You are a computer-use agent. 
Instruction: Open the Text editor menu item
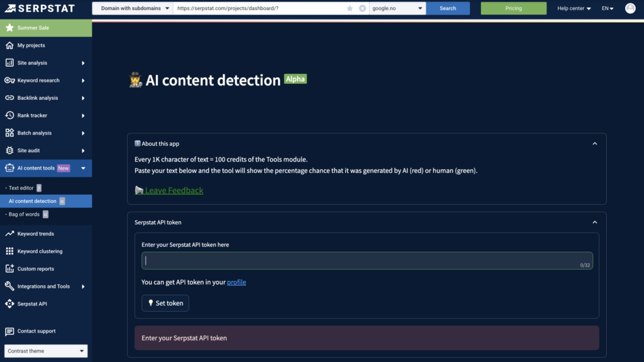tap(21, 188)
